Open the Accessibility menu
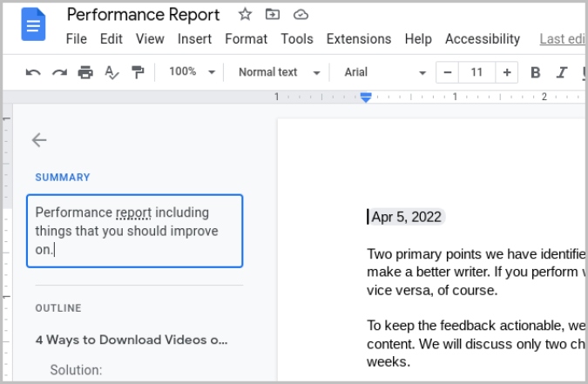588x384 pixels. (483, 38)
